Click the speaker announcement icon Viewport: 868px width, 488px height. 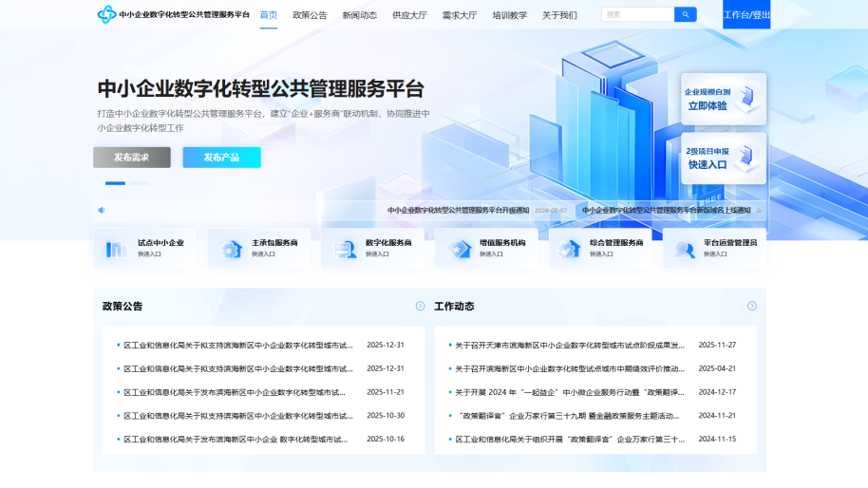tap(102, 210)
